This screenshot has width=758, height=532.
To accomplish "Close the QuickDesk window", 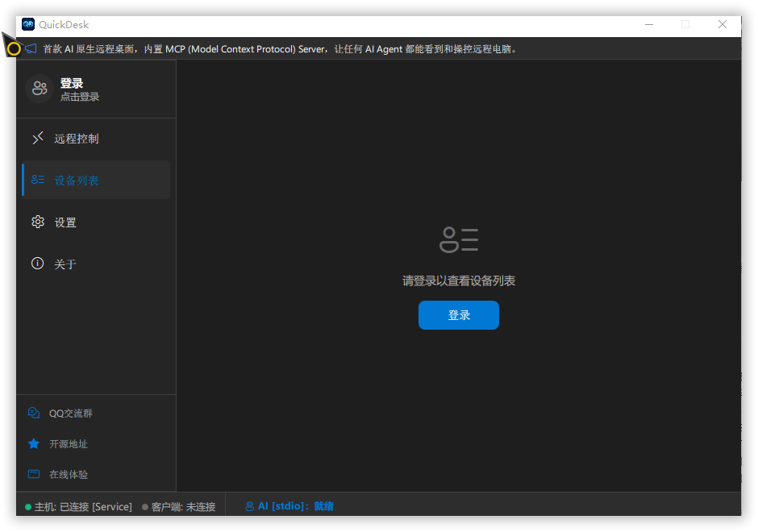I will [x=722, y=25].
